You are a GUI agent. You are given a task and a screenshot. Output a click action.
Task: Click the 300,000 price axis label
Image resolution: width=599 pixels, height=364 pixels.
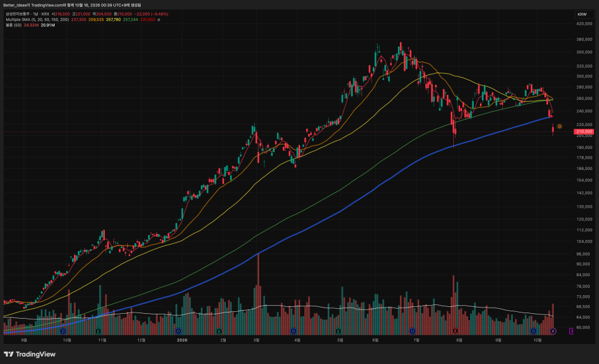584,76
